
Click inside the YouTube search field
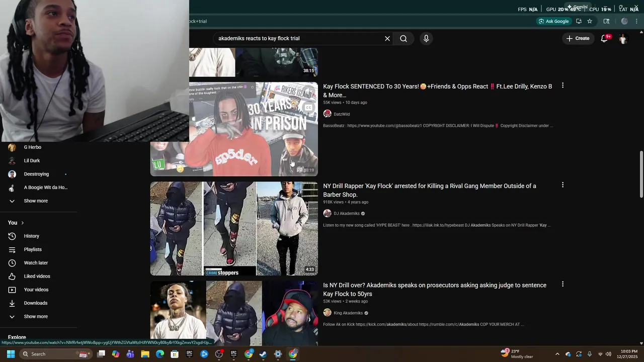click(299, 39)
